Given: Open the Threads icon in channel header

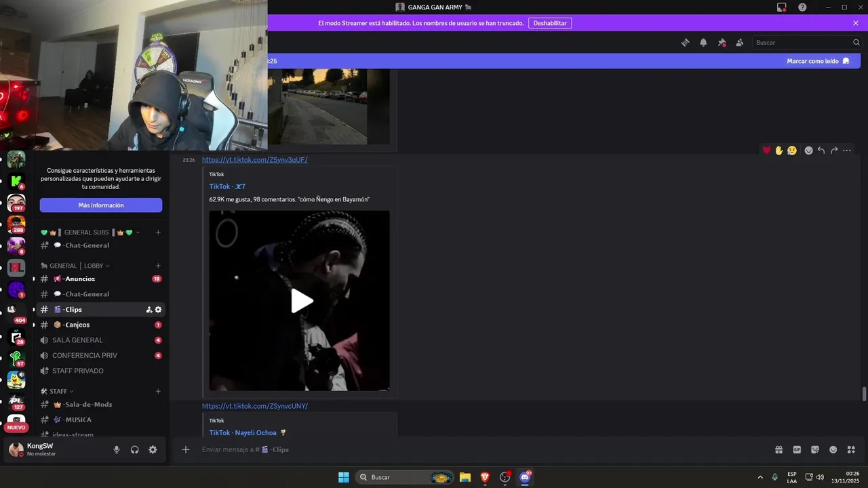Looking at the screenshot, I should (686, 43).
